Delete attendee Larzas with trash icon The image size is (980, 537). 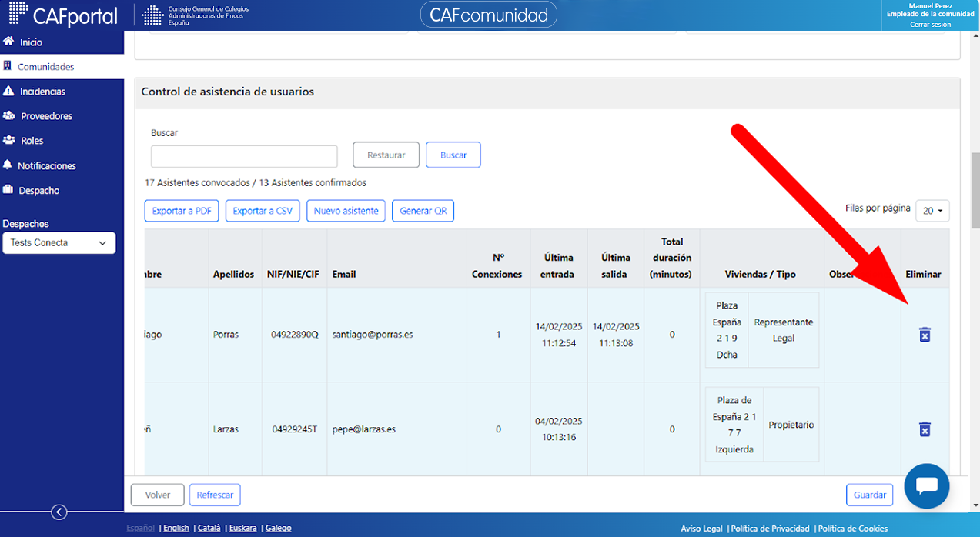(x=925, y=429)
